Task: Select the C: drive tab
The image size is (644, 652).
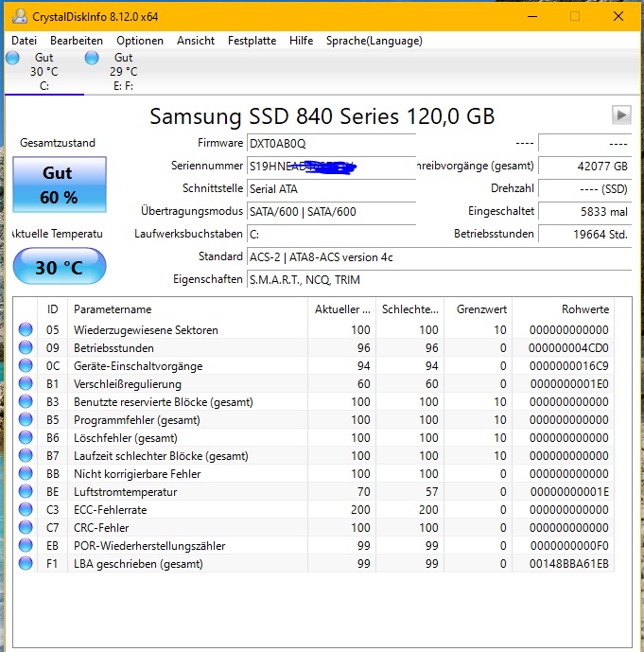Action: point(44,72)
